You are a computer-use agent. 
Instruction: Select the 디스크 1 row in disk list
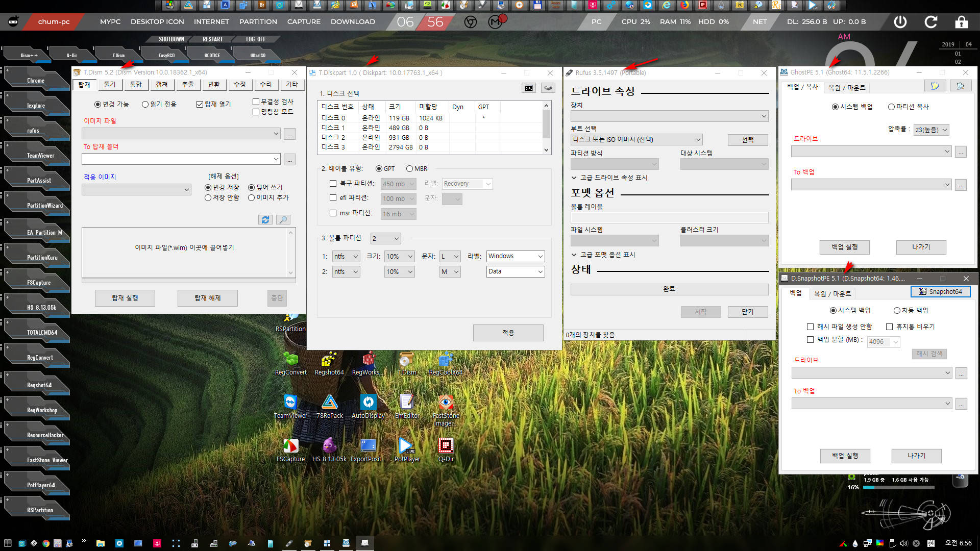point(429,128)
